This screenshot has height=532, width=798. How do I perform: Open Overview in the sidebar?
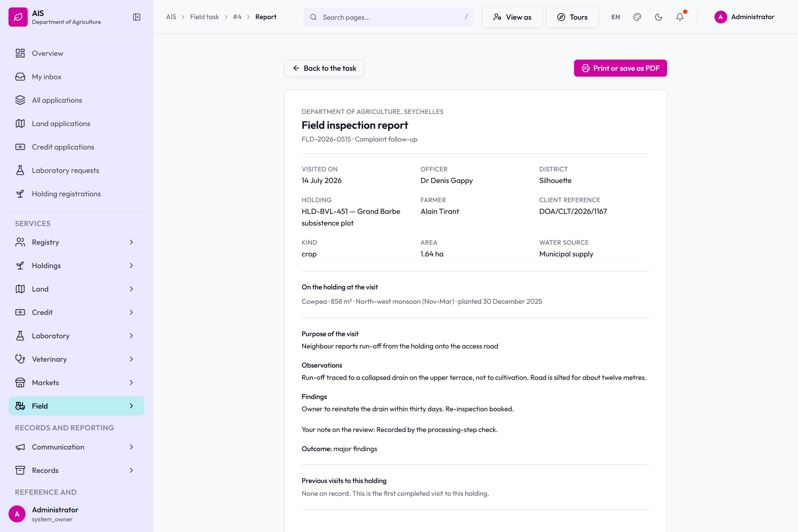click(76, 53)
